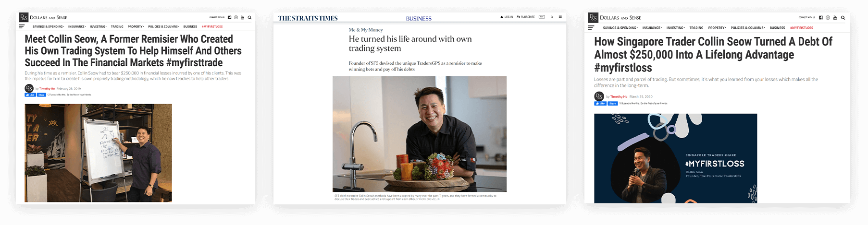Open Instagram icon in the rightmost article header
Image resolution: width=868 pixels, height=225 pixels.
(x=828, y=17)
